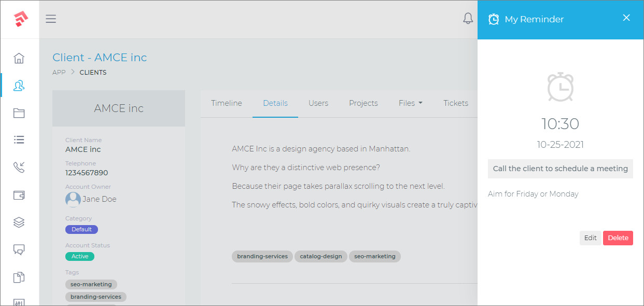Open the incoming call leads icon
The height and width of the screenshot is (306, 644).
[19, 168]
